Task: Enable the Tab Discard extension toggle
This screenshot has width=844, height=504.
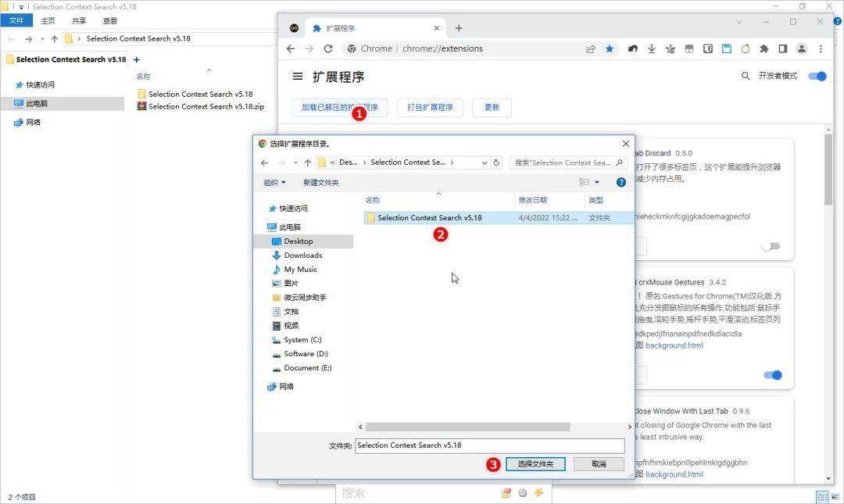Action: point(771,246)
